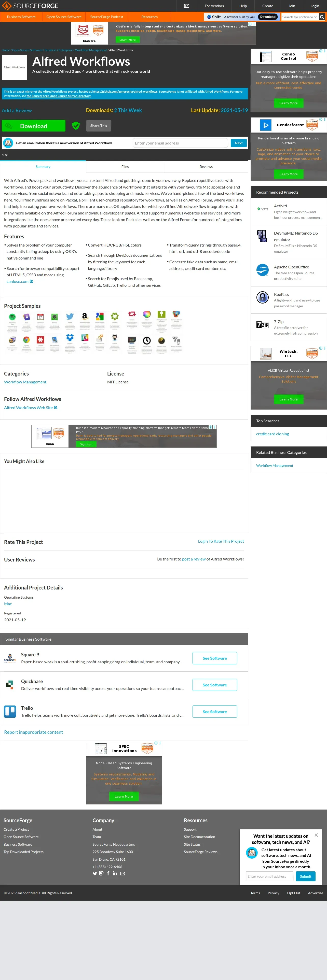This screenshot has width=327, height=980.
Task: Click the AdChoices icon on Kioware banner
Action: [x=250, y=24]
